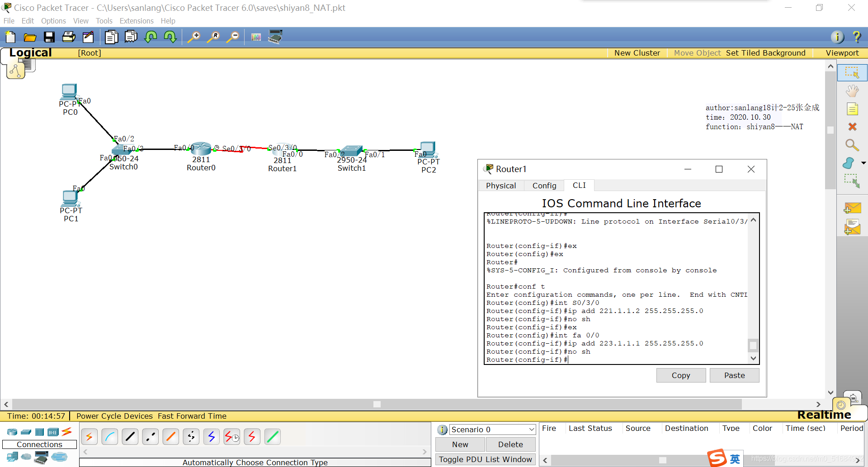Open a file with the Open folder icon

click(x=30, y=37)
